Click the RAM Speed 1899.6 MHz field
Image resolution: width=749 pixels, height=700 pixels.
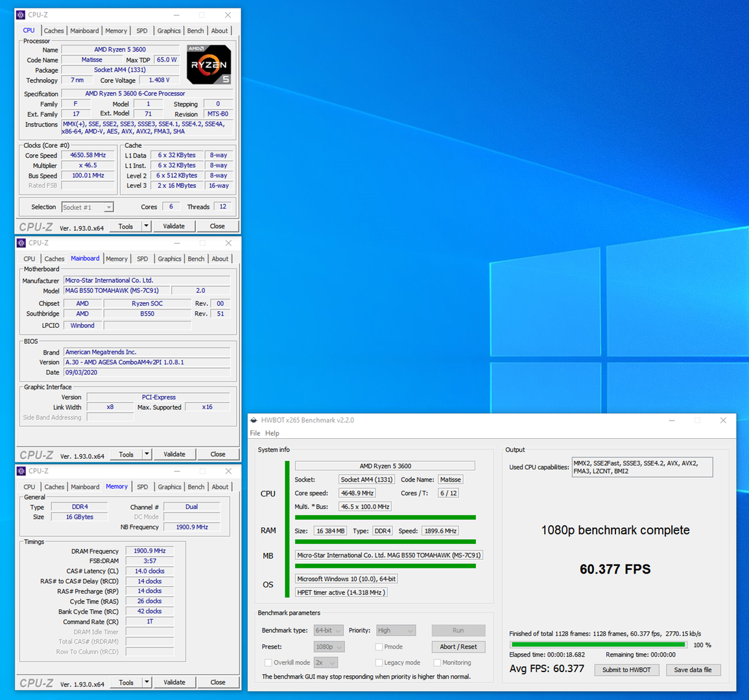tap(440, 531)
